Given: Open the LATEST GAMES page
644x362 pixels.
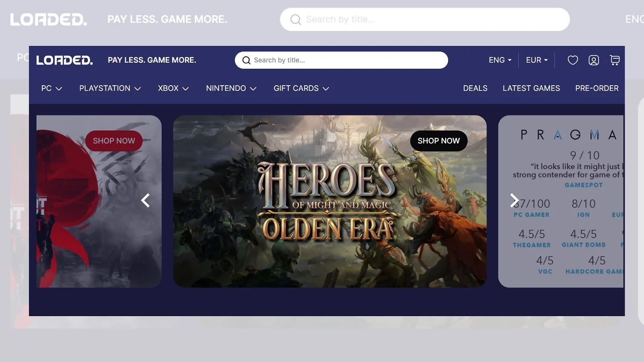Looking at the screenshot, I should [x=531, y=88].
